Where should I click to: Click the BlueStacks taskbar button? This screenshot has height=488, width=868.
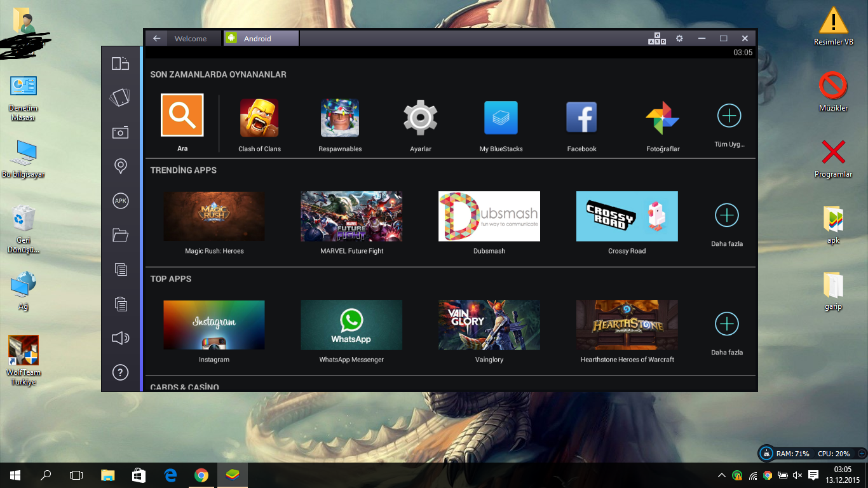pos(233,475)
